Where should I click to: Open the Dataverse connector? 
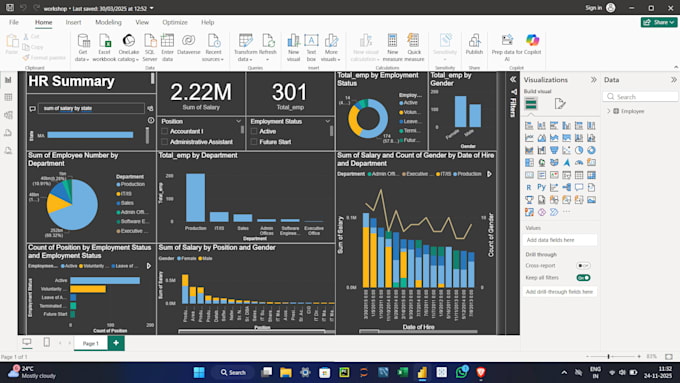click(x=189, y=44)
